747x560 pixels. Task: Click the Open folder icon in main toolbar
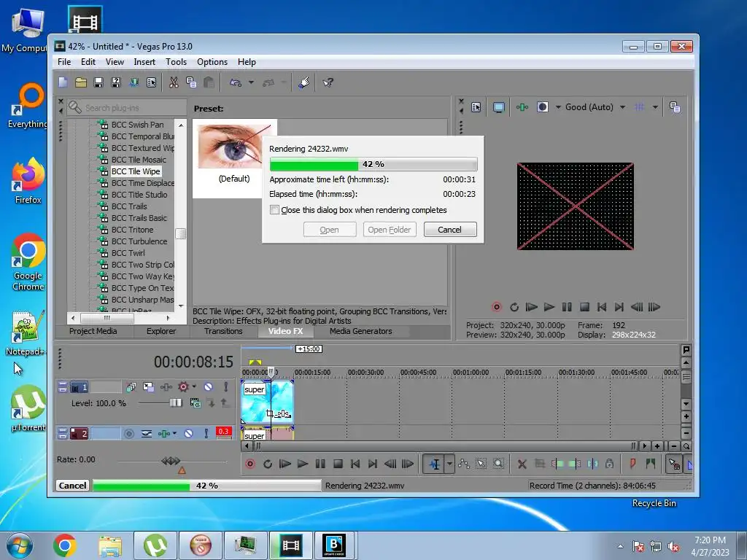[x=81, y=82]
